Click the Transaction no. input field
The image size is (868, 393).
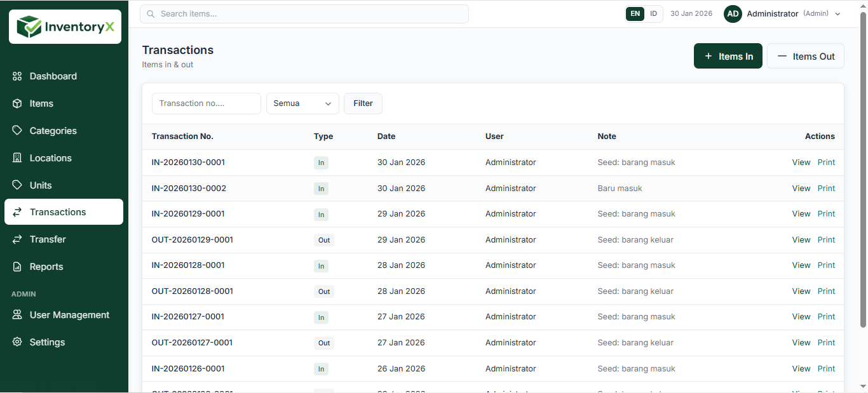coord(206,103)
